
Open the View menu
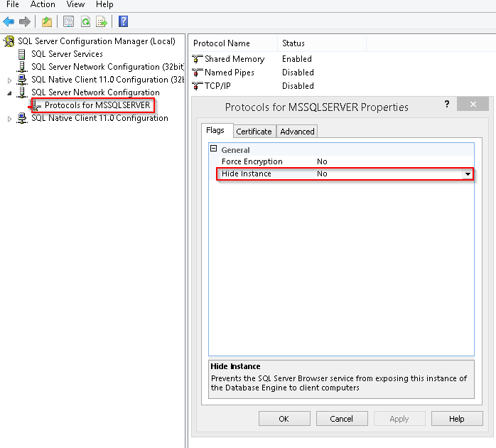tap(75, 4)
